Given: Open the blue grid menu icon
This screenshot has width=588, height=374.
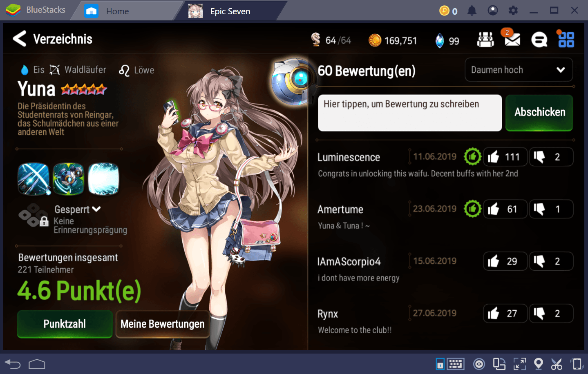Looking at the screenshot, I should point(566,40).
